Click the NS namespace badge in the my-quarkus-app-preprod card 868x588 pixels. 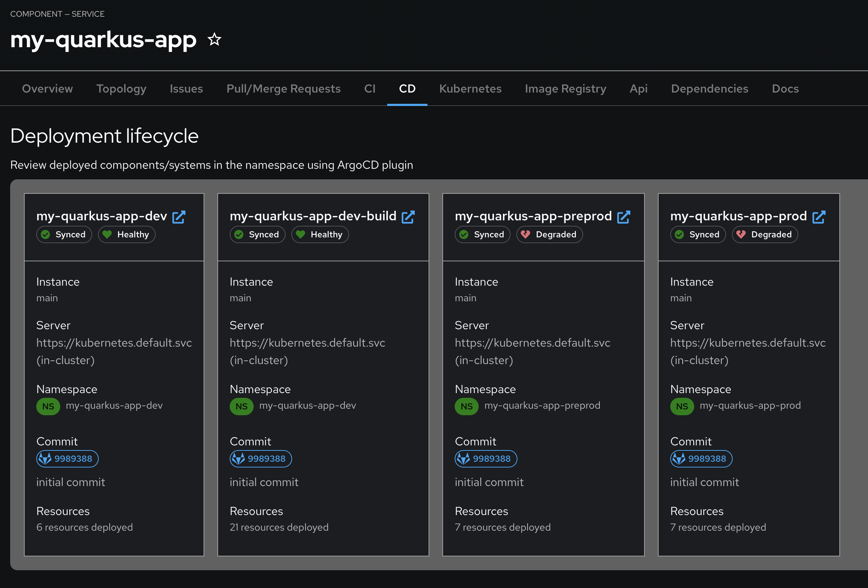(467, 407)
